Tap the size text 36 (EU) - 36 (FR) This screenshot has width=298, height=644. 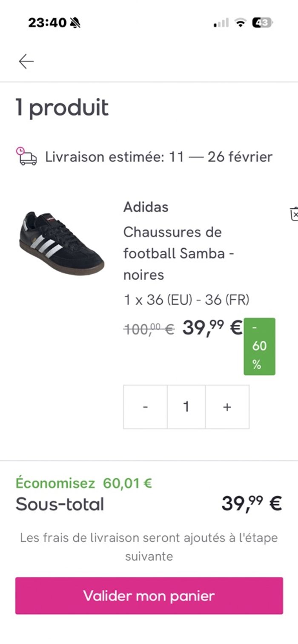[186, 300]
